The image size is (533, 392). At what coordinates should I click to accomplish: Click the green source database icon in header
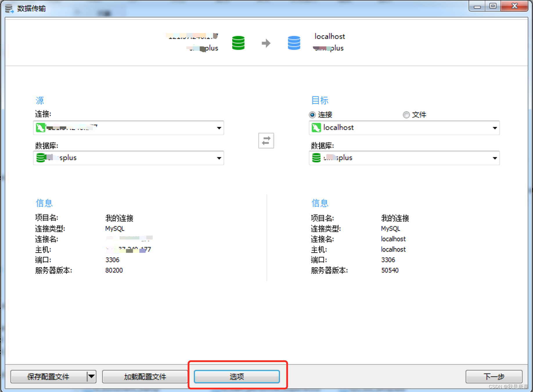[238, 43]
